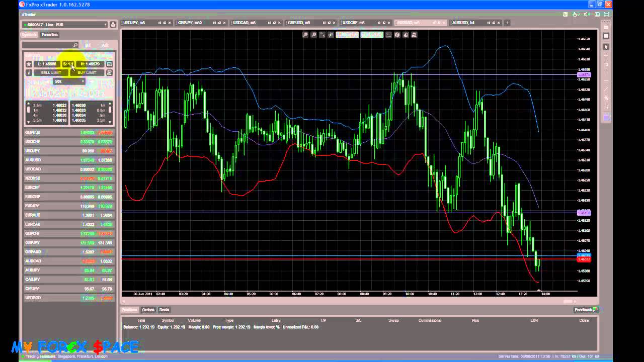Open the indicators list icon in chart toolbar
The width and height of the screenshot is (644, 362).
click(389, 35)
